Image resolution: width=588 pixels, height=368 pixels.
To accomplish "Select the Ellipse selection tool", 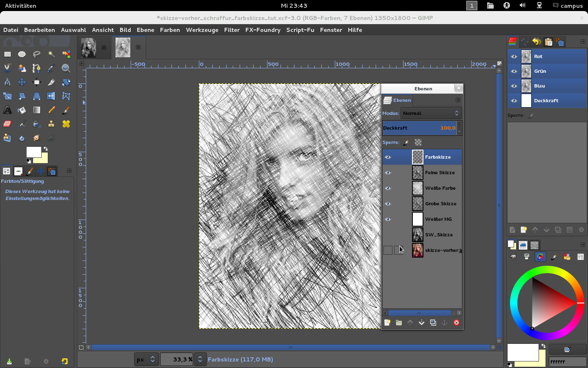I will [22, 54].
